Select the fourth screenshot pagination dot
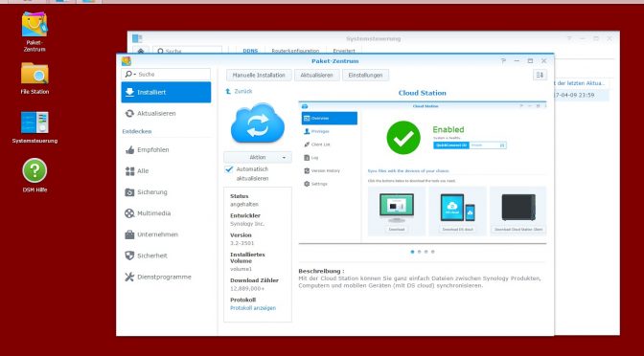Screen dimensions: 644x356 (x=432, y=252)
